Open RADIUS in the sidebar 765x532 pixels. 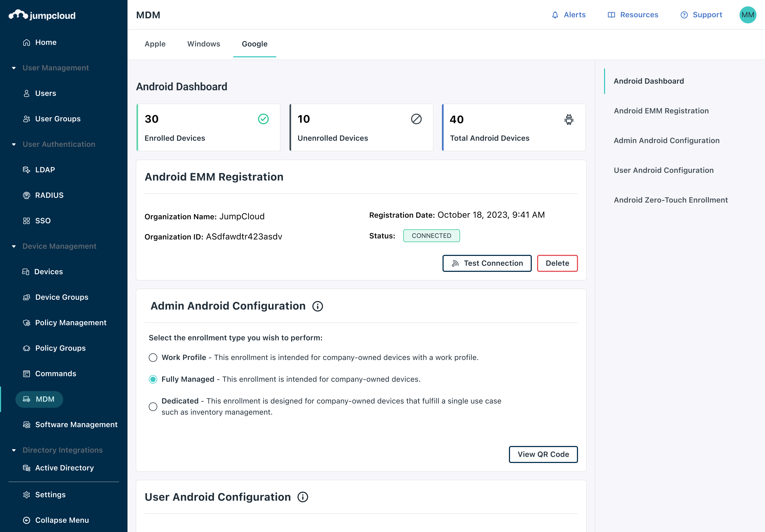click(49, 195)
